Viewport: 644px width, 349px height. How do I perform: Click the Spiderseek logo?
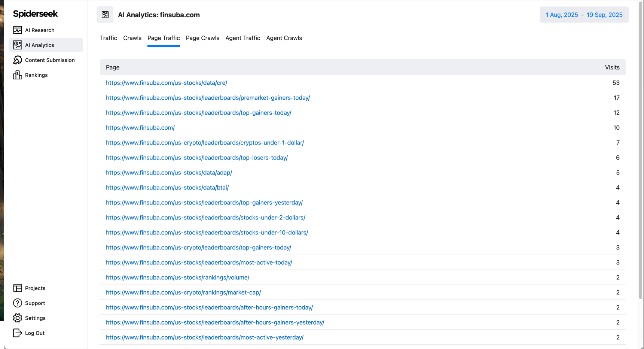point(35,14)
